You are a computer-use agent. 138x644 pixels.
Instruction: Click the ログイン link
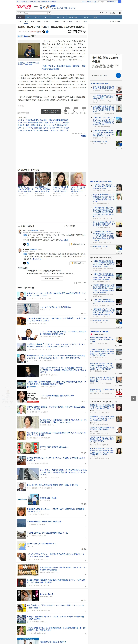click(42, 8)
